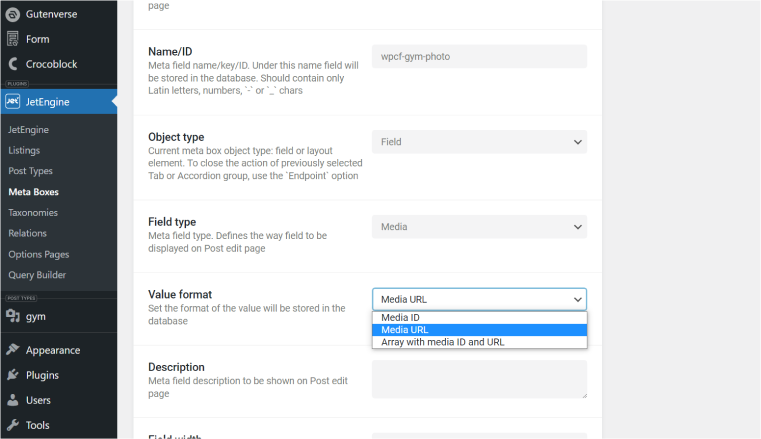This screenshot has height=439, width=761.
Task: Click the Description textarea
Action: click(x=479, y=379)
